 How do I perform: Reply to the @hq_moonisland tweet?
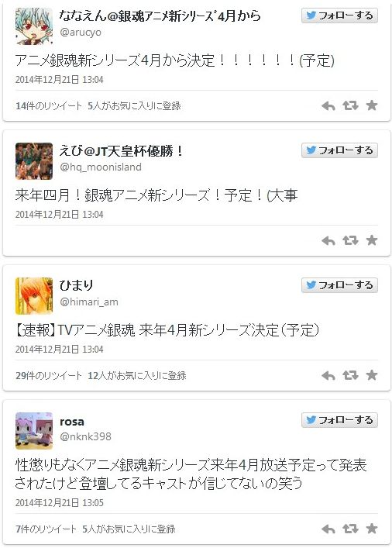(328, 240)
